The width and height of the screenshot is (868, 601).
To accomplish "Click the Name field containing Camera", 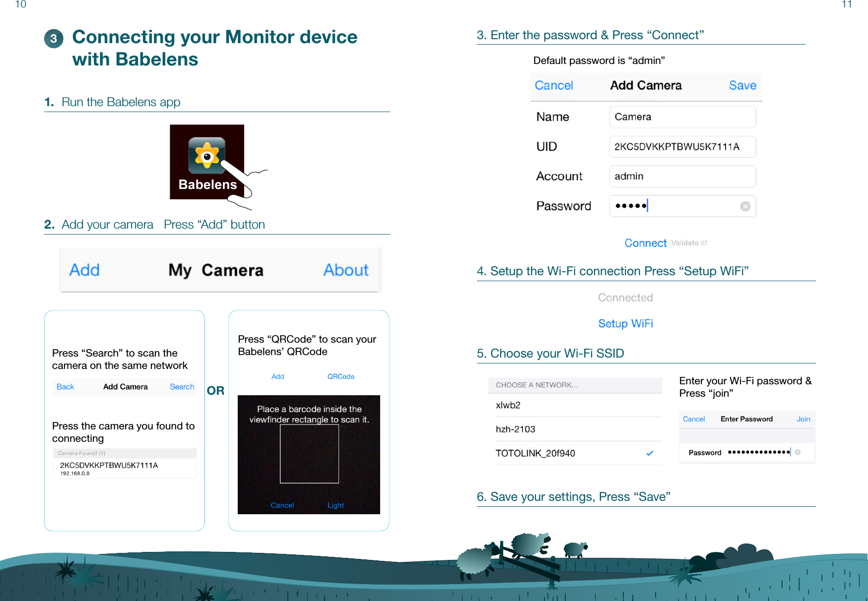I will 682,117.
